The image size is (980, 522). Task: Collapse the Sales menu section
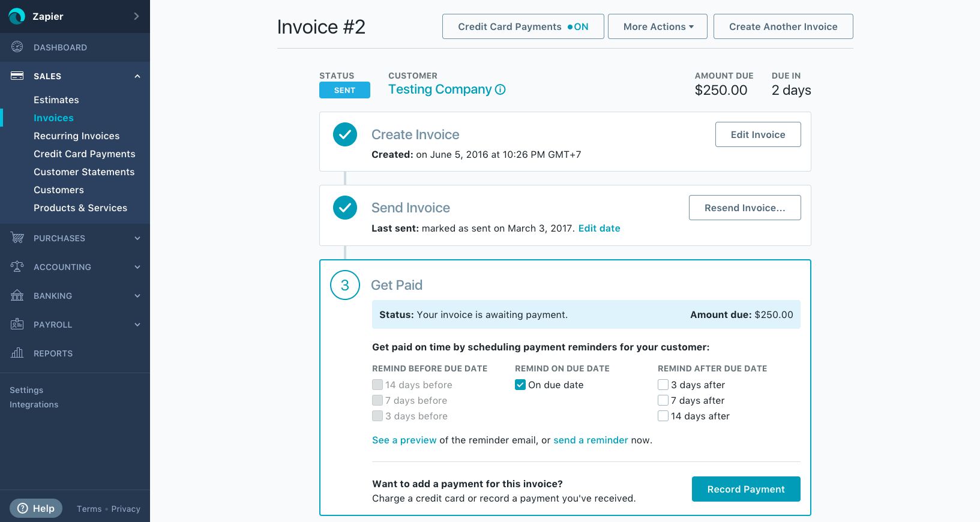pos(137,76)
